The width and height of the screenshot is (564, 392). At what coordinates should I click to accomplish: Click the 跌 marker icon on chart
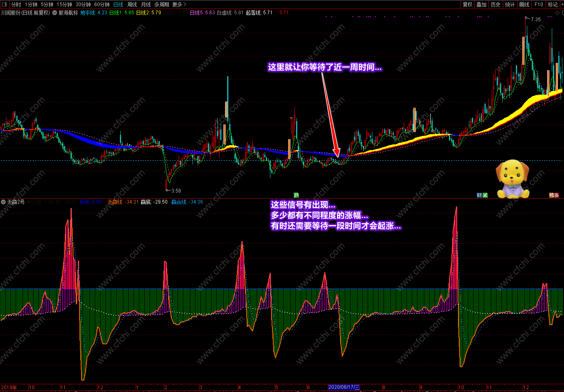pyautogui.click(x=296, y=195)
